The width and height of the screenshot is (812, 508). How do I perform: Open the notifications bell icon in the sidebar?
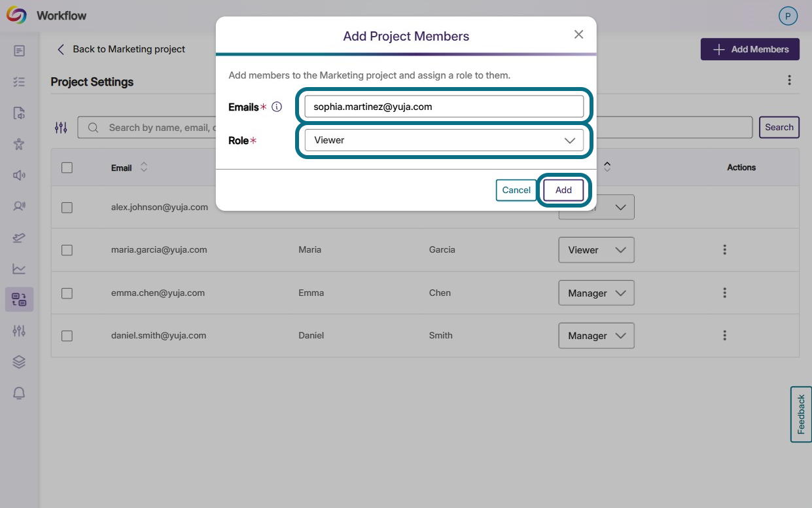19,393
